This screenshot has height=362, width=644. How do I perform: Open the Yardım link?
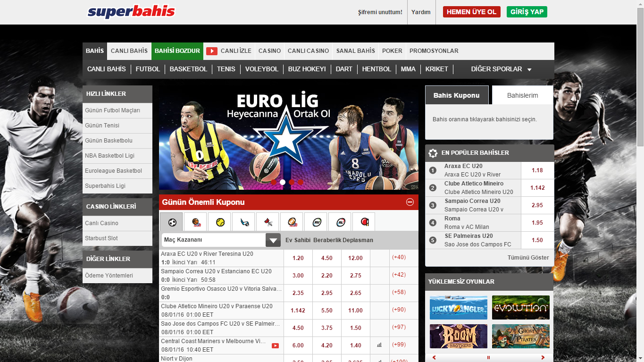click(421, 12)
